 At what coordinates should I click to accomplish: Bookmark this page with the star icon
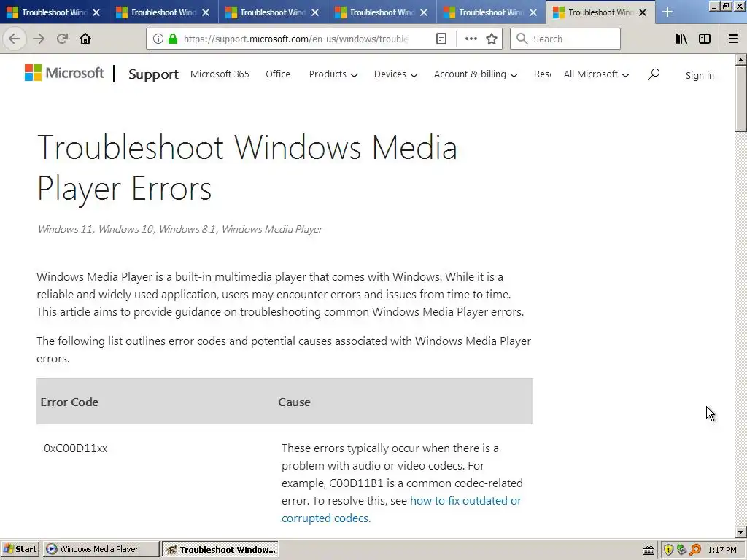pyautogui.click(x=492, y=39)
